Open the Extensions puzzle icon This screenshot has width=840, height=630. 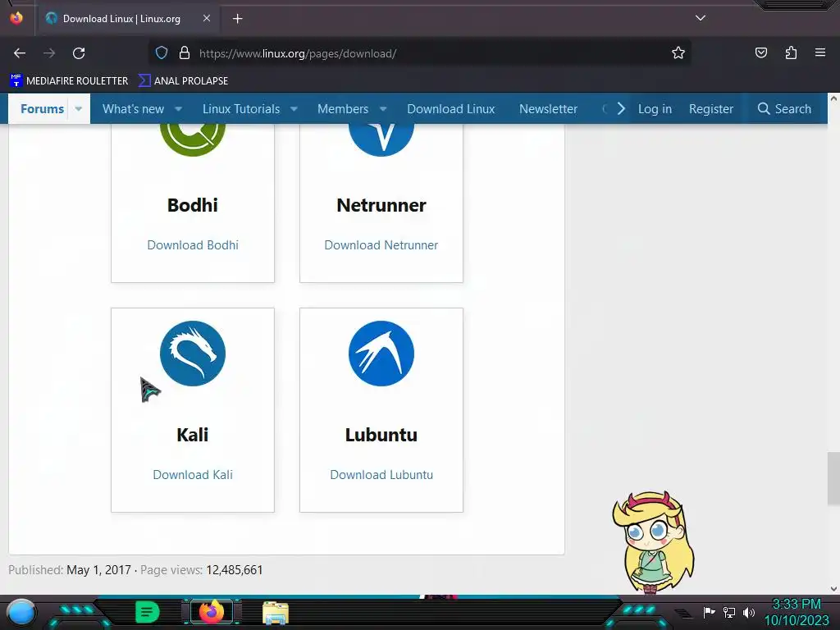791,53
